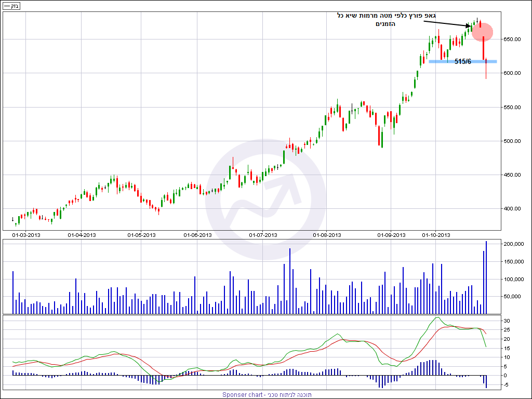This screenshot has height=399, width=532.
Task: Select the 20 indicator axis label
Action: click(x=507, y=339)
